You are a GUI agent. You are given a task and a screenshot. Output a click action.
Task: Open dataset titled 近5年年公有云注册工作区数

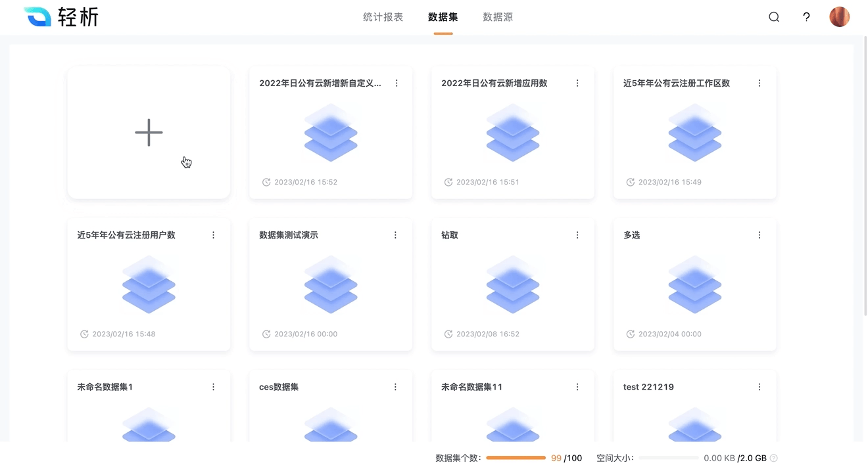click(x=677, y=83)
